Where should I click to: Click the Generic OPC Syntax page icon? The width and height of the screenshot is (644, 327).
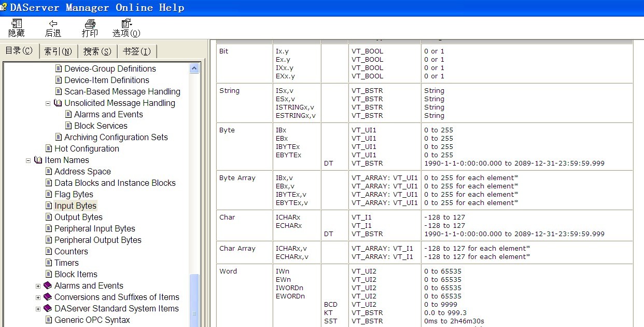tap(49, 320)
